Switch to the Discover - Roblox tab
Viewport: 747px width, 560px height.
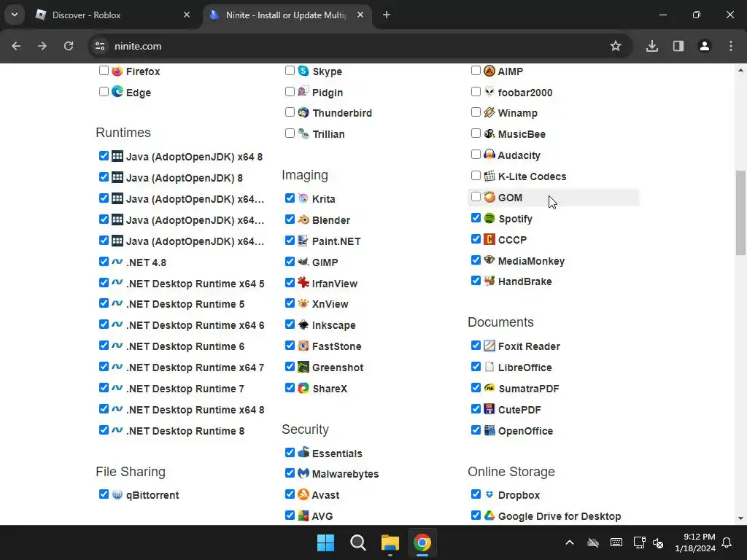coord(113,15)
